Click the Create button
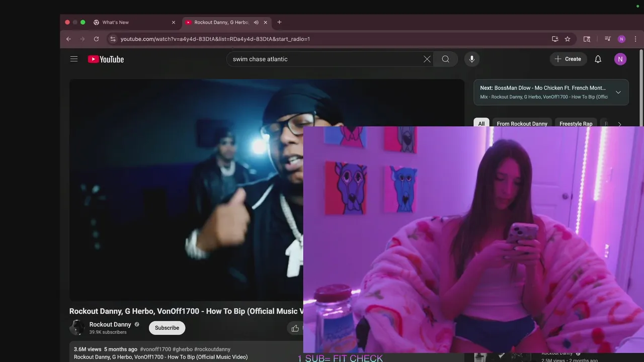 pos(568,59)
